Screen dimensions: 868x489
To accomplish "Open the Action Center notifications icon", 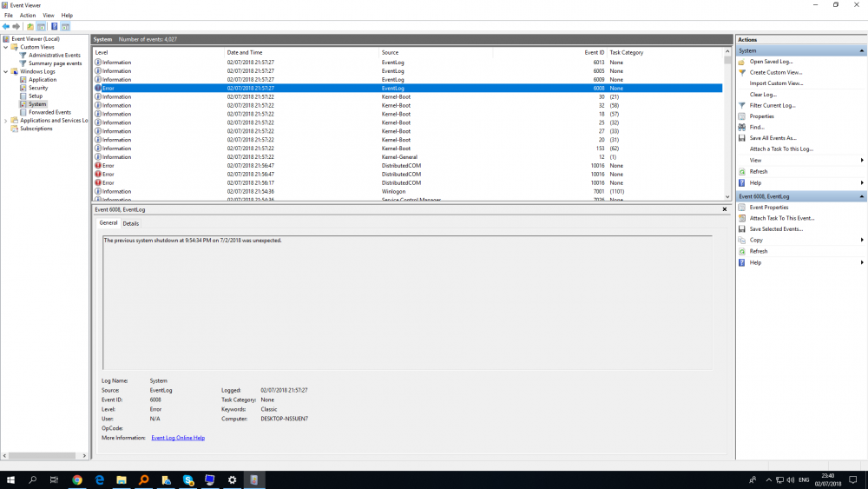I will coord(853,480).
